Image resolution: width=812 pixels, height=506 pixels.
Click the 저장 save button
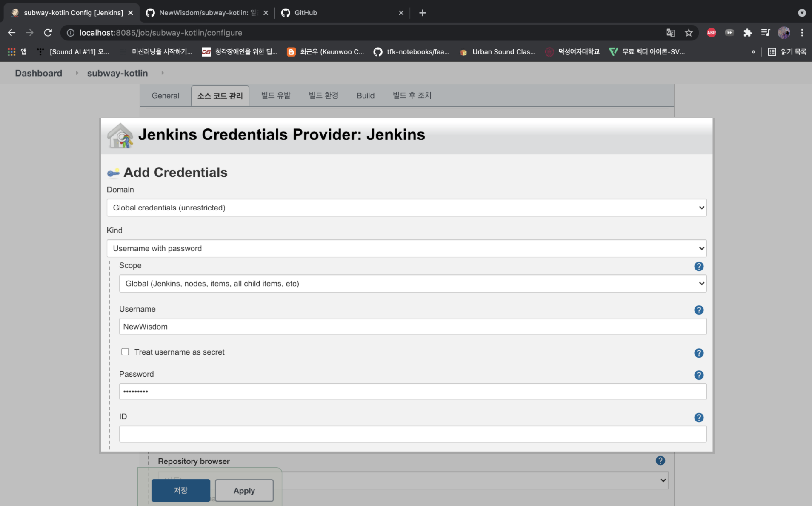[x=181, y=490]
